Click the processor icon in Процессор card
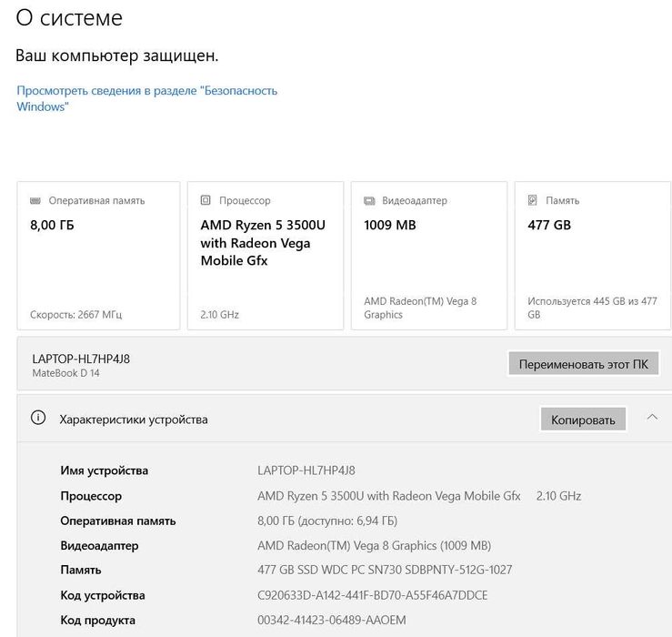Viewport: 672px width, 637px height. pyautogui.click(x=206, y=200)
